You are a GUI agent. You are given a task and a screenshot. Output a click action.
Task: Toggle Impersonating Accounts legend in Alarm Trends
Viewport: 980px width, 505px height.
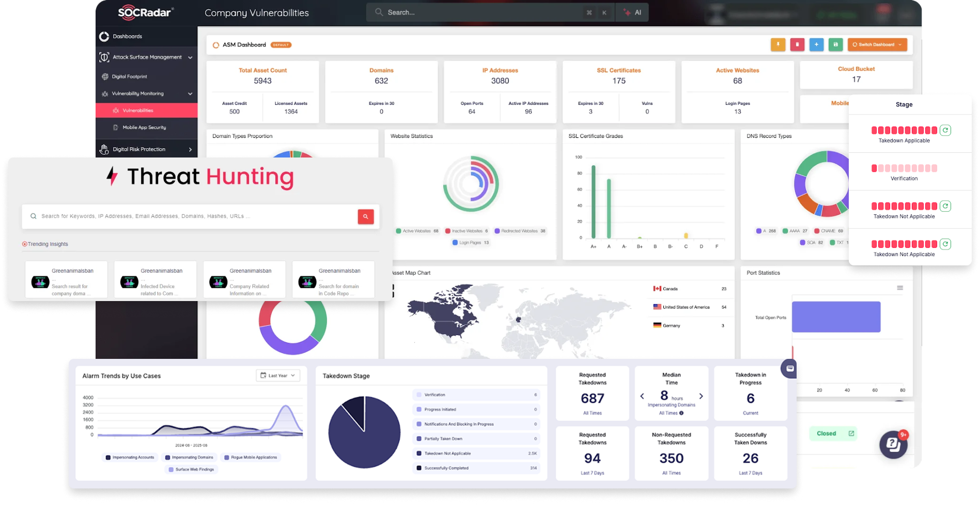click(x=130, y=457)
